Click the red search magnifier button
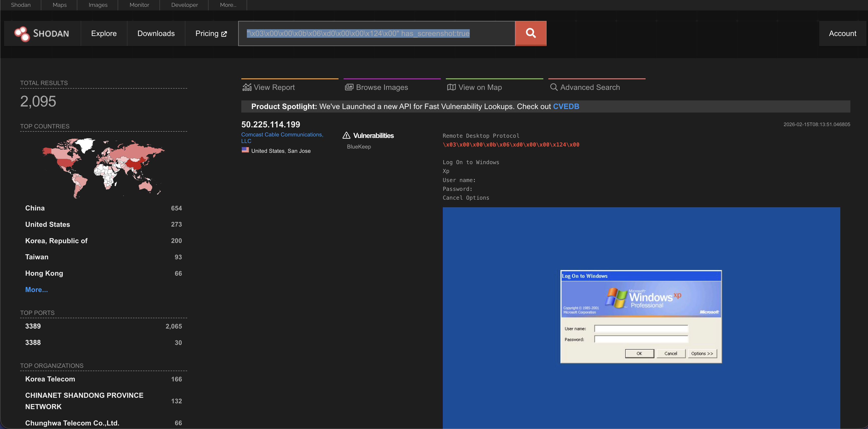 pos(530,33)
